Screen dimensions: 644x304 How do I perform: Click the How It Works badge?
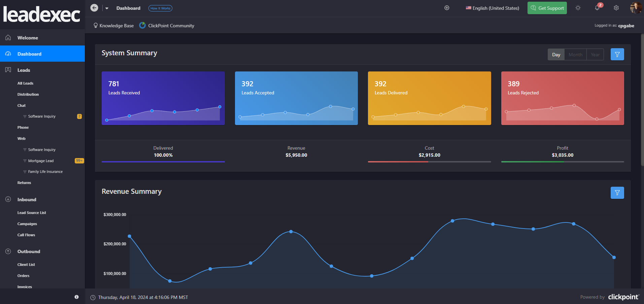coord(160,8)
